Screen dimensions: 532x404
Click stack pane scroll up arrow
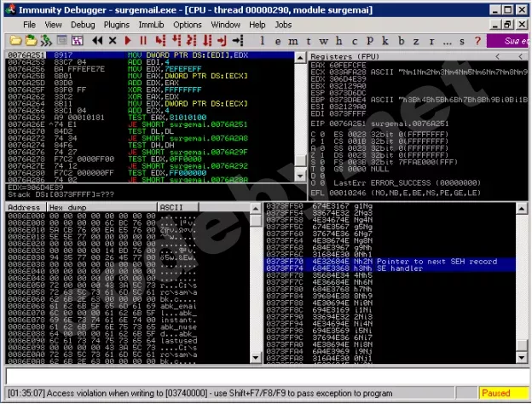point(521,208)
